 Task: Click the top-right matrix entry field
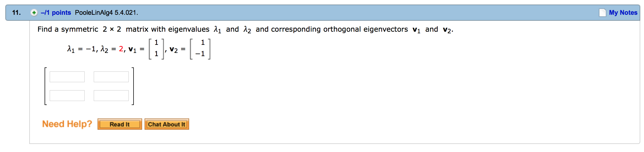[111, 77]
